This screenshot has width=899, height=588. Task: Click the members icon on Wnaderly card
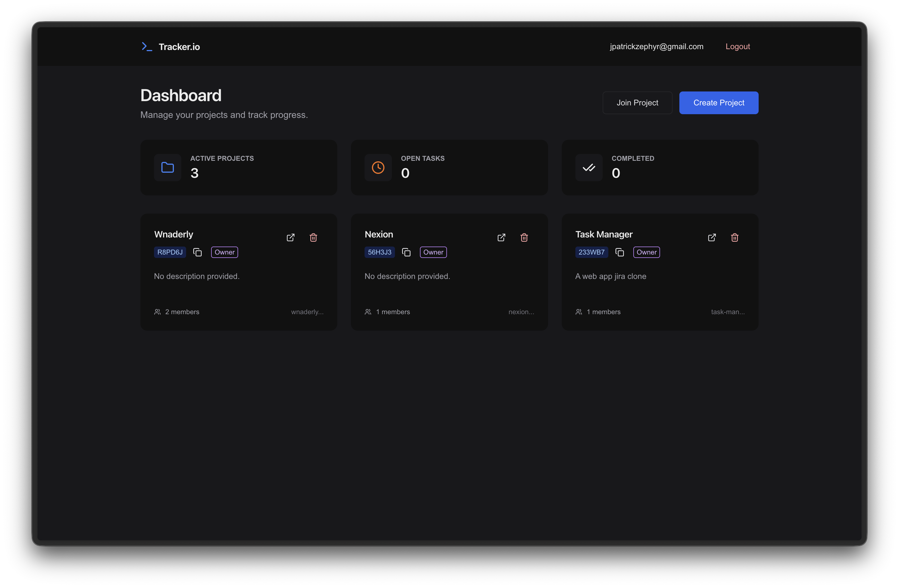coord(157,312)
